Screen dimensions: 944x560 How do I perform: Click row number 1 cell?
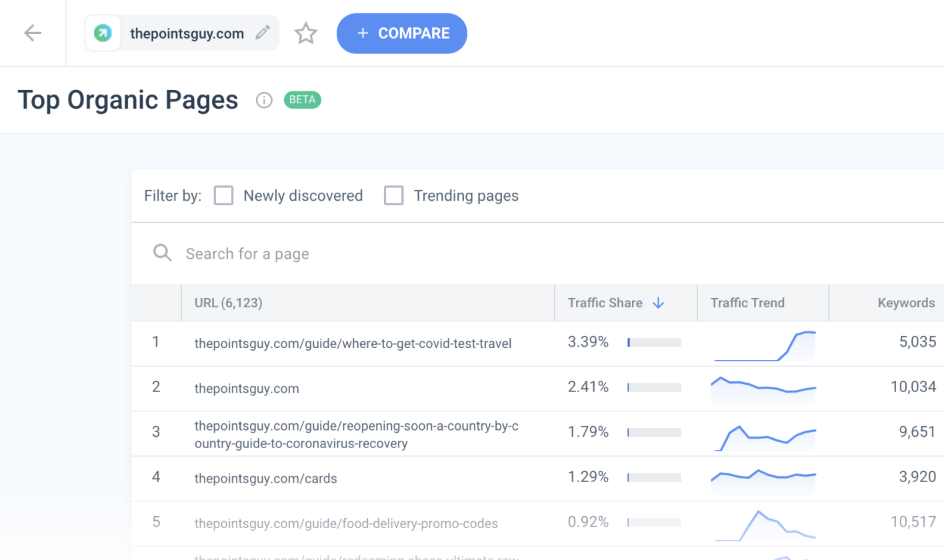[156, 343]
